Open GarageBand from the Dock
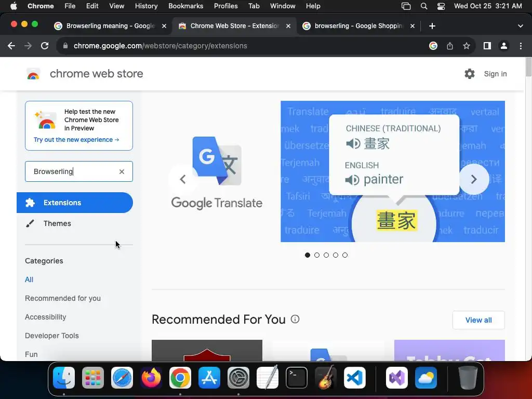This screenshot has width=532, height=399. coord(326,378)
